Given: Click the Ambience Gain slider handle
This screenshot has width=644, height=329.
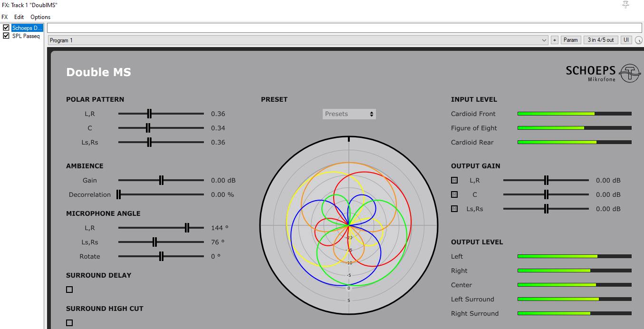Looking at the screenshot, I should (x=161, y=180).
